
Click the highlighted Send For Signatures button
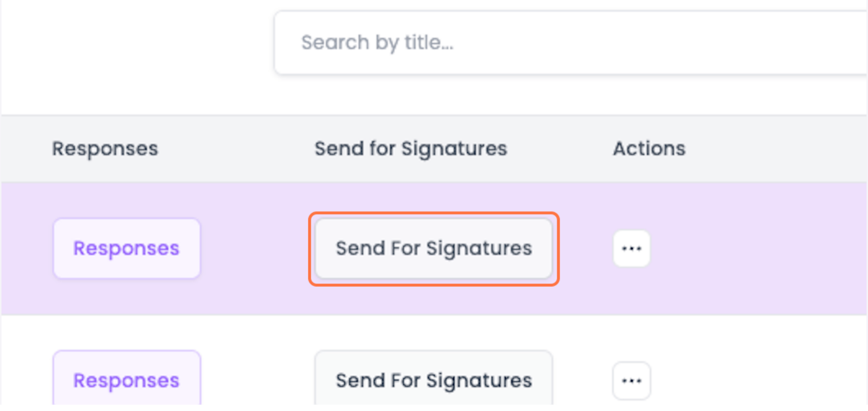434,248
